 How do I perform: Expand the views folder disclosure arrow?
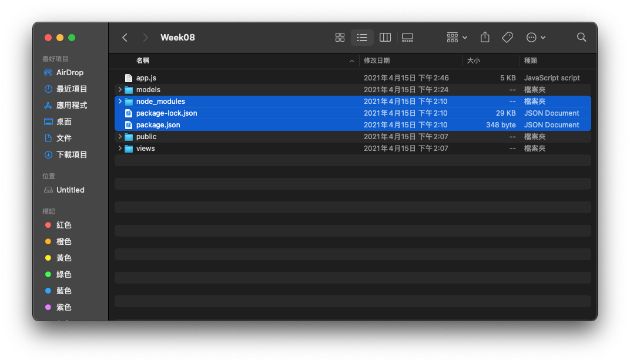pyautogui.click(x=120, y=149)
